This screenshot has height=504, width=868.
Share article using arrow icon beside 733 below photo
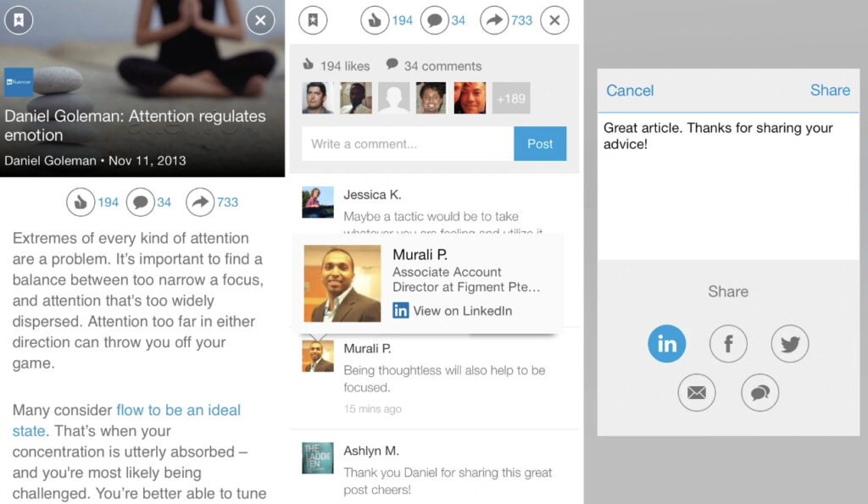200,202
